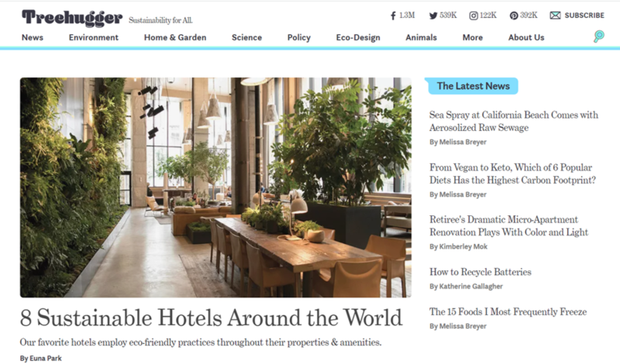Click the envelope Subscribe icon
The height and width of the screenshot is (364, 620).
[555, 15]
